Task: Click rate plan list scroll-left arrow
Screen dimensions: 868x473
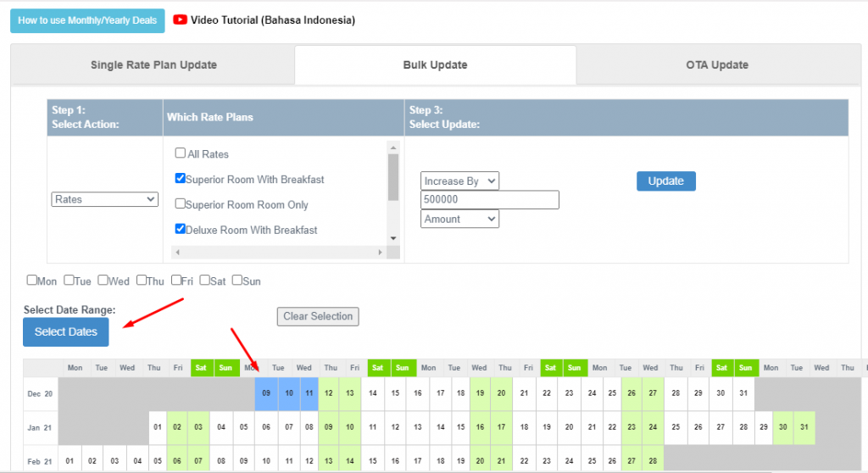Action: (178, 252)
